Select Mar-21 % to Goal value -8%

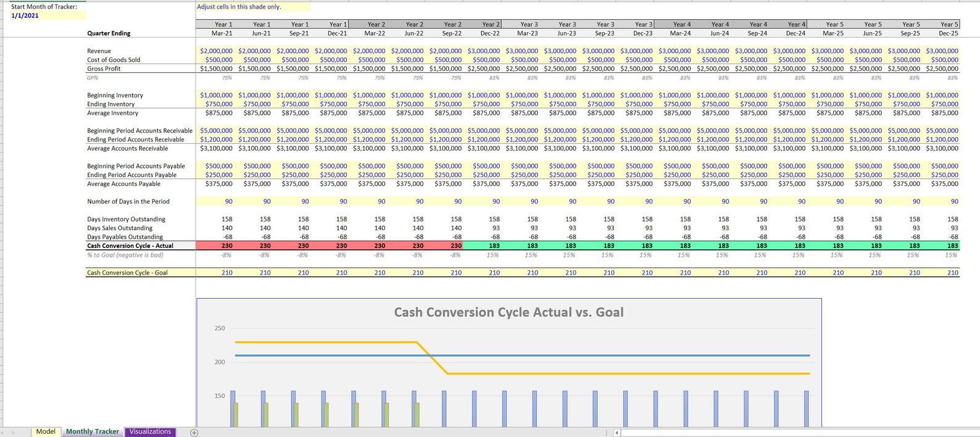(x=226, y=255)
